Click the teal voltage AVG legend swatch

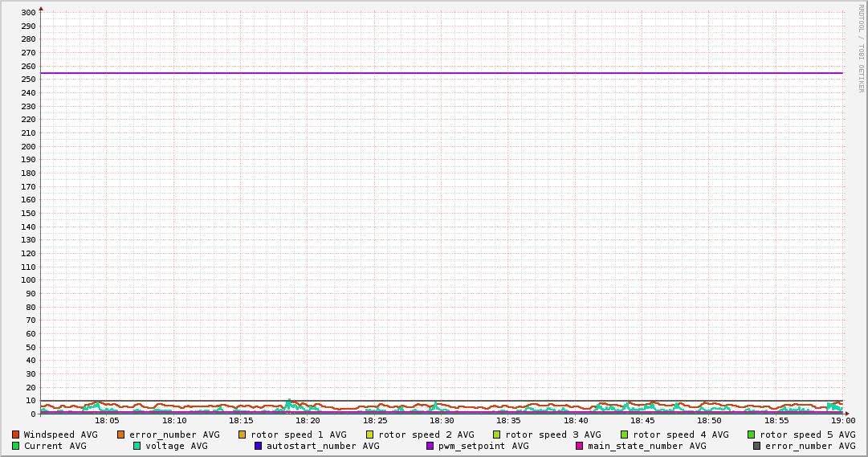pos(137,446)
